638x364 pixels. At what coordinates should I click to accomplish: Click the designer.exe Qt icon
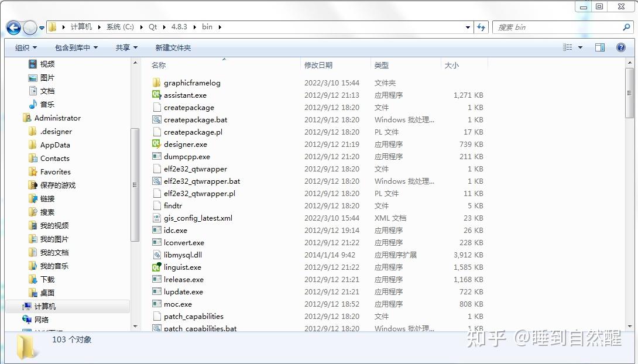point(156,144)
